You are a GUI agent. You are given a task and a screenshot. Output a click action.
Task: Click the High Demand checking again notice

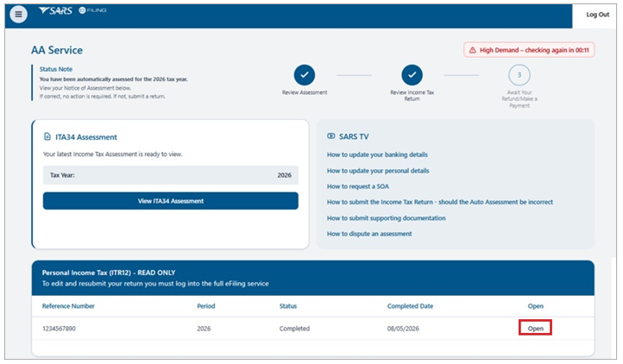[529, 50]
